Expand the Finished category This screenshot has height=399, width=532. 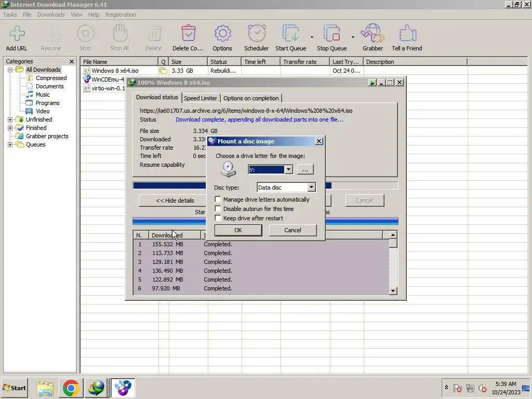10,128
